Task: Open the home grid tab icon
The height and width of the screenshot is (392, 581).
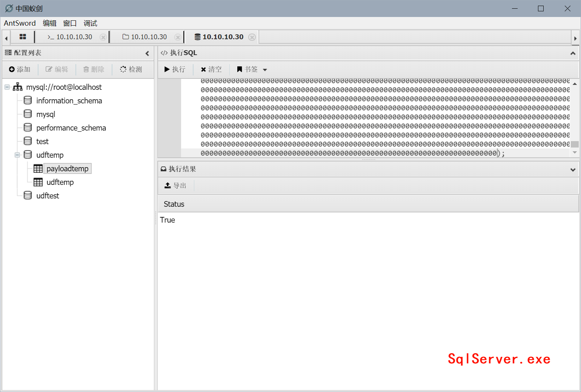Action: [23, 37]
